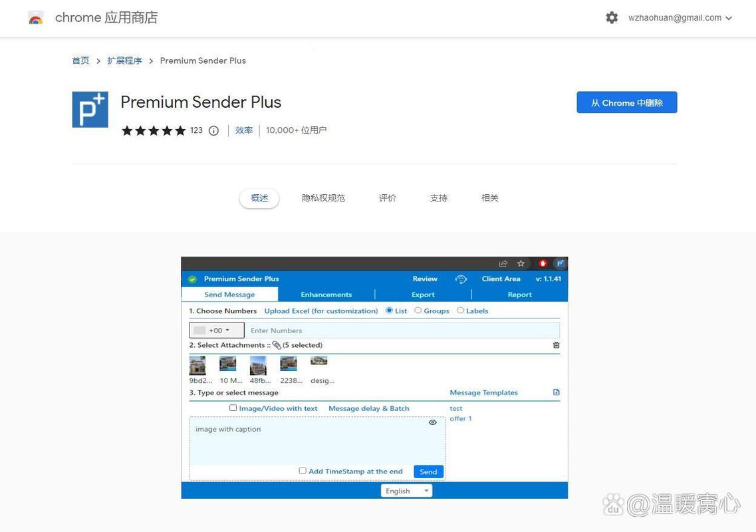Click the 123 ratings count
This screenshot has width=756, height=532.
pyautogui.click(x=196, y=130)
